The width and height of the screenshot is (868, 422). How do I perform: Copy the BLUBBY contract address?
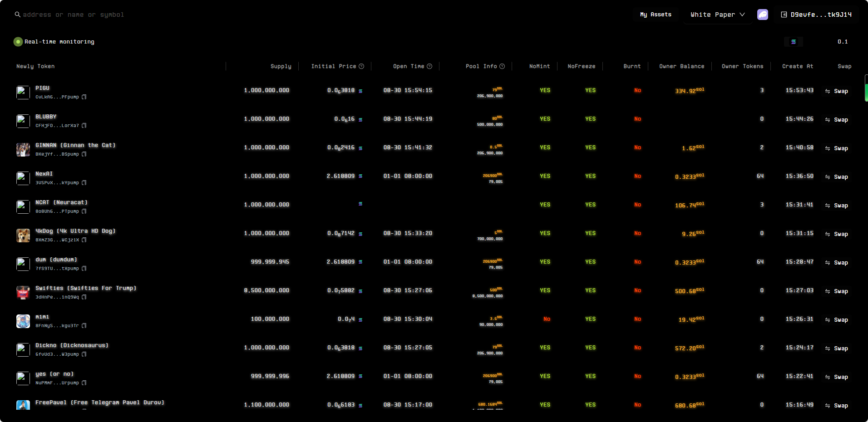(x=84, y=126)
